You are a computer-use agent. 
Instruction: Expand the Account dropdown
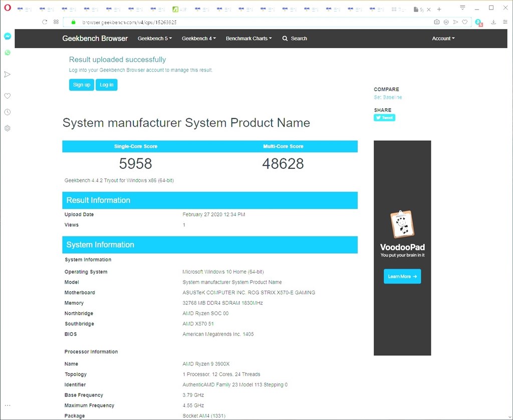tap(443, 38)
